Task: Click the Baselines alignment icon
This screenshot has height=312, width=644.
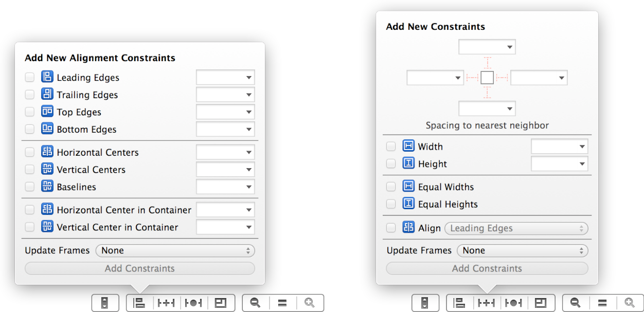Action: (x=47, y=187)
